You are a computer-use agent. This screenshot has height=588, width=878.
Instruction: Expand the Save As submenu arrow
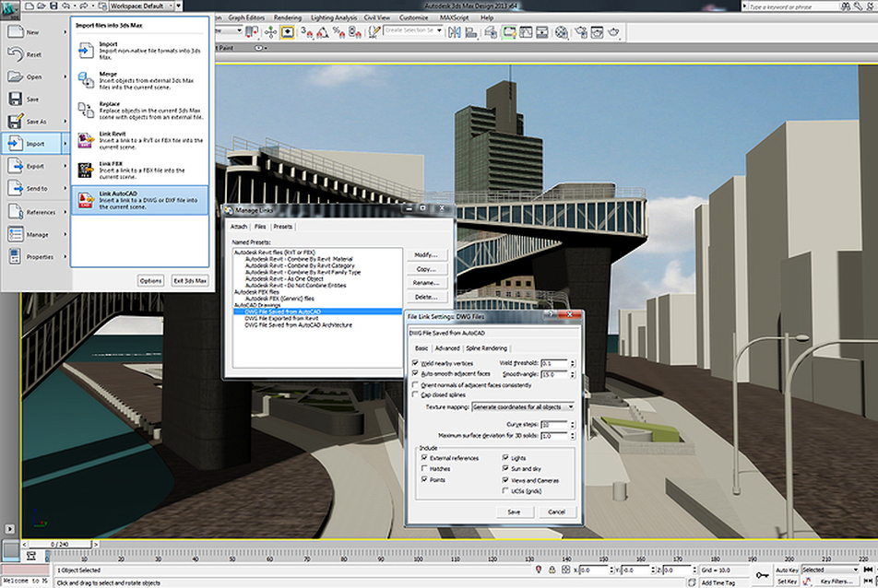65,122
